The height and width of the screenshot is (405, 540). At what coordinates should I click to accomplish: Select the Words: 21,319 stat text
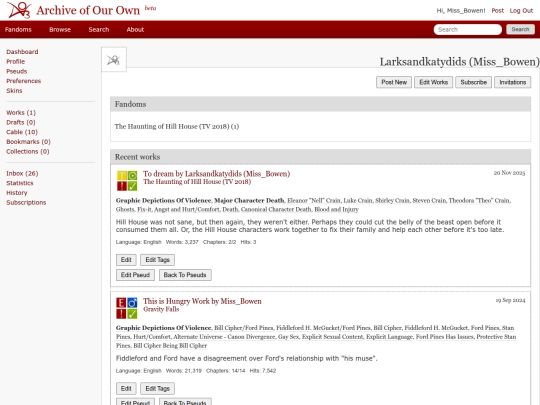pyautogui.click(x=184, y=371)
